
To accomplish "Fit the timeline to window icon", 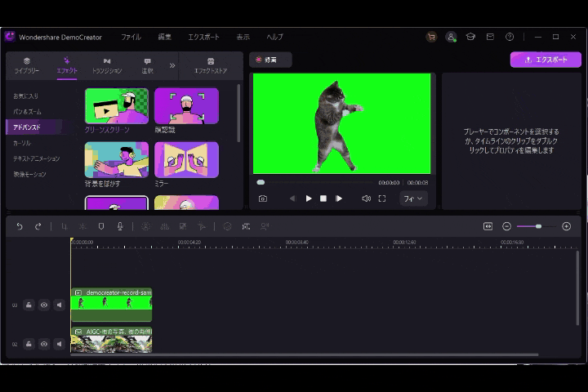I will click(488, 226).
